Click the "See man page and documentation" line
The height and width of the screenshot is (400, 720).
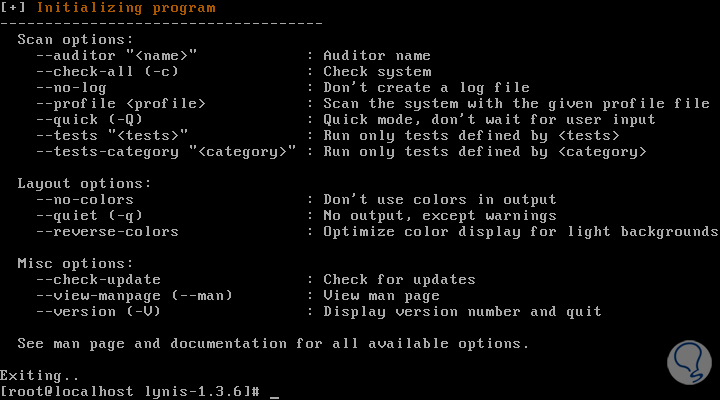pos(273,344)
